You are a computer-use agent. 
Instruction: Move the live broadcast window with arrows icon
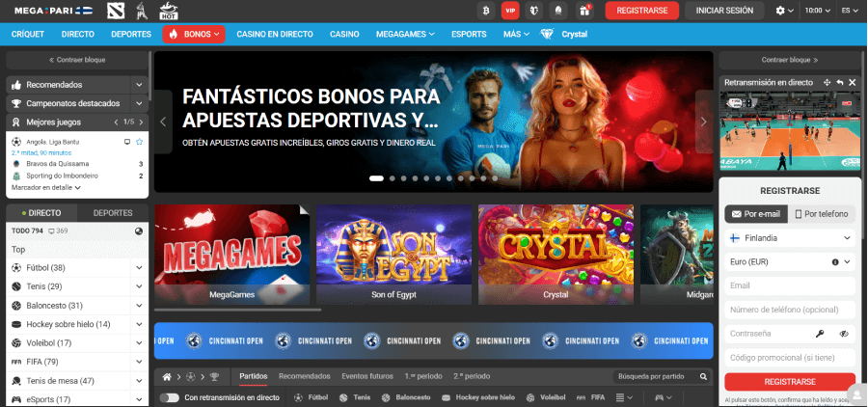pos(827,82)
